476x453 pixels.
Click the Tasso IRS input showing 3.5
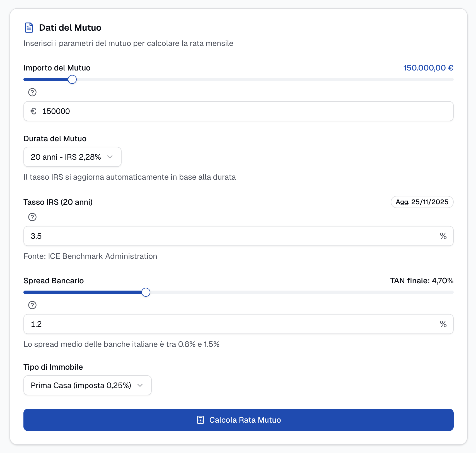[x=233, y=236]
